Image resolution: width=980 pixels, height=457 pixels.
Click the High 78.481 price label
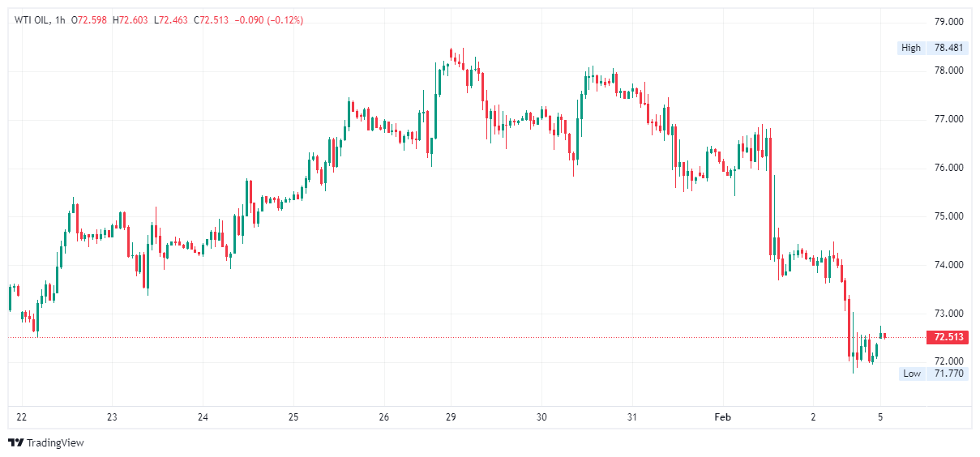(933, 48)
